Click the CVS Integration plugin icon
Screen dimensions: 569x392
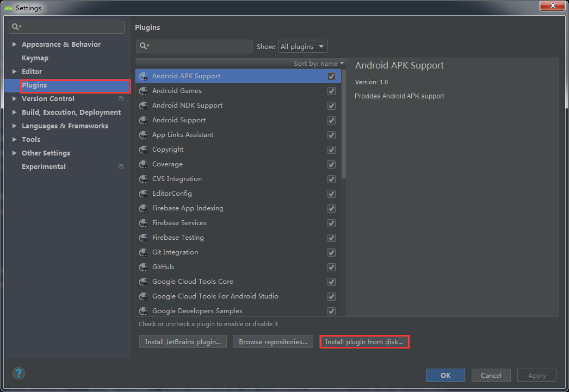tap(144, 179)
